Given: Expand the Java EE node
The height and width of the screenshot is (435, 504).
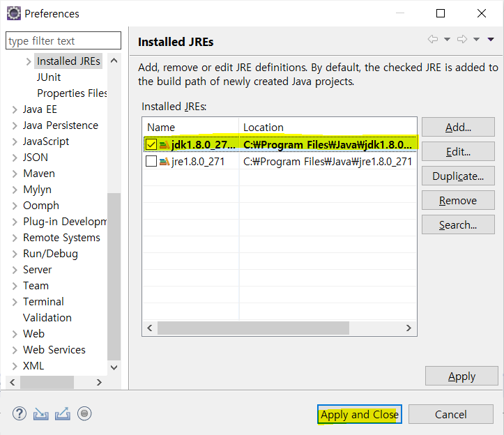Looking at the screenshot, I should [15, 109].
